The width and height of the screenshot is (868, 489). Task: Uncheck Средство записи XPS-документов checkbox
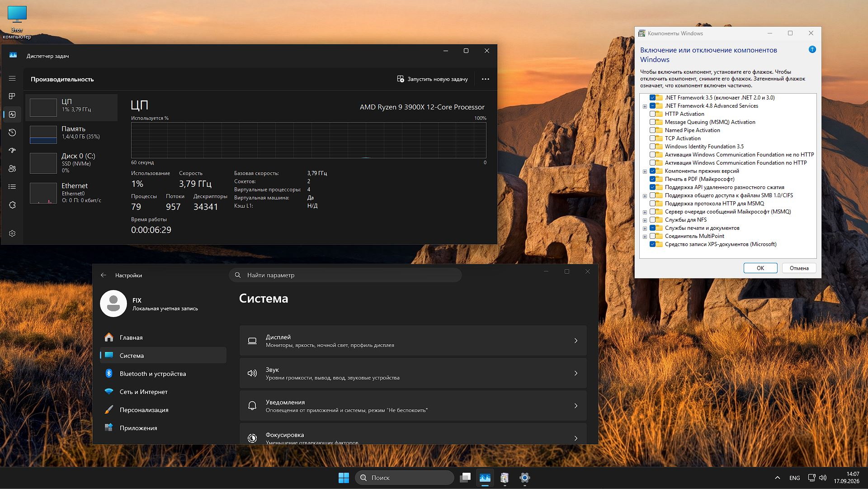[x=652, y=244]
